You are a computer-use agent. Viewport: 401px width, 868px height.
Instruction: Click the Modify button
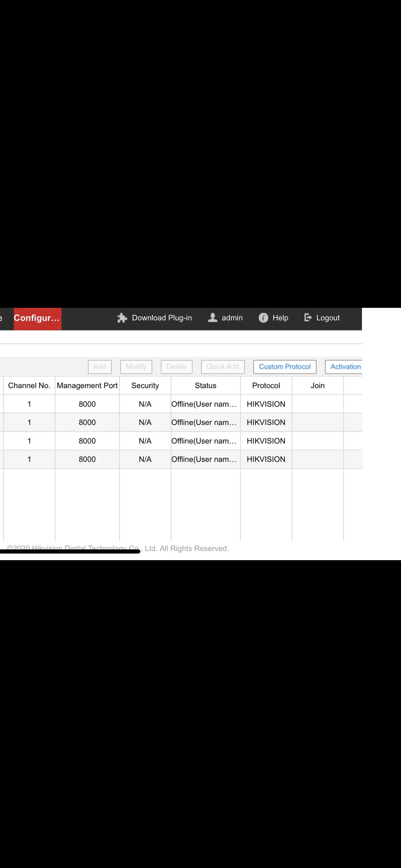click(136, 366)
